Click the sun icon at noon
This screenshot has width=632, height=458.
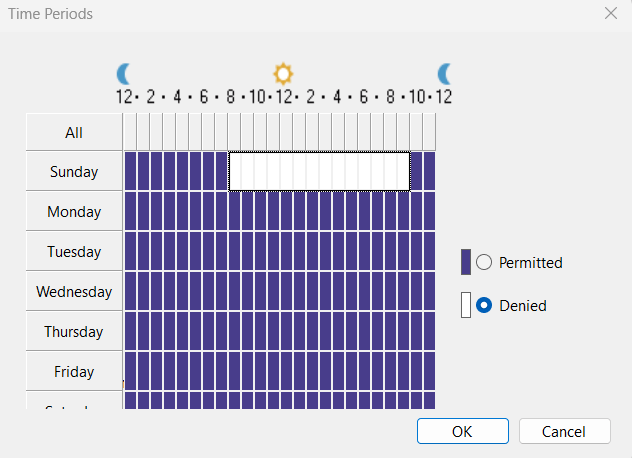[x=284, y=74]
